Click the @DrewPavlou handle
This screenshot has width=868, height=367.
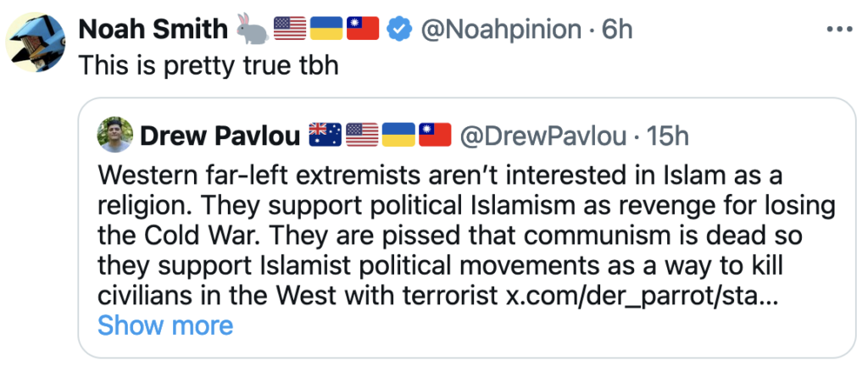(x=543, y=134)
